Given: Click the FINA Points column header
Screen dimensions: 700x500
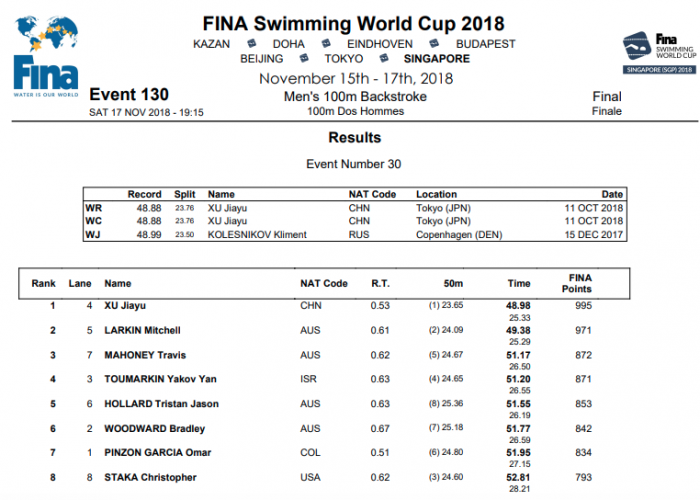Looking at the screenshot, I should pyautogui.click(x=579, y=282).
